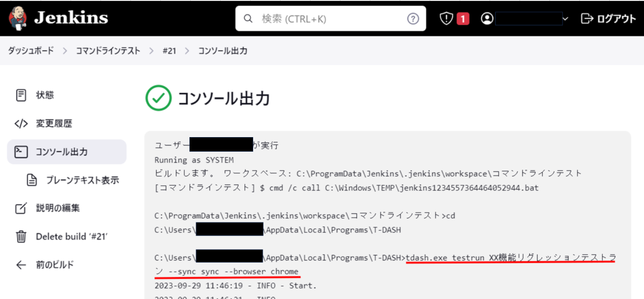Click the Jenkins logo icon
Viewport: 644px width, 299px height.
(x=16, y=18)
